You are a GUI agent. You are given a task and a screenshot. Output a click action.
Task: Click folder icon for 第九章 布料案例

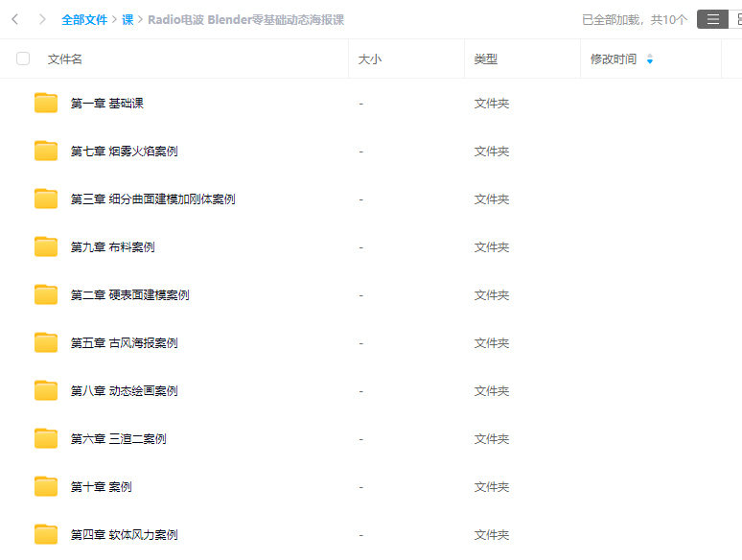click(x=46, y=246)
